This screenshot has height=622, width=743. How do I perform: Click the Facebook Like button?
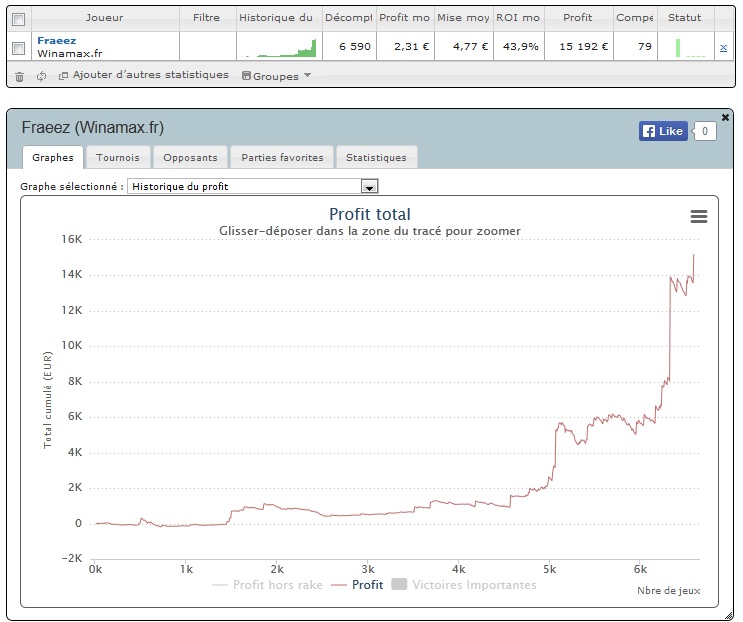[663, 131]
